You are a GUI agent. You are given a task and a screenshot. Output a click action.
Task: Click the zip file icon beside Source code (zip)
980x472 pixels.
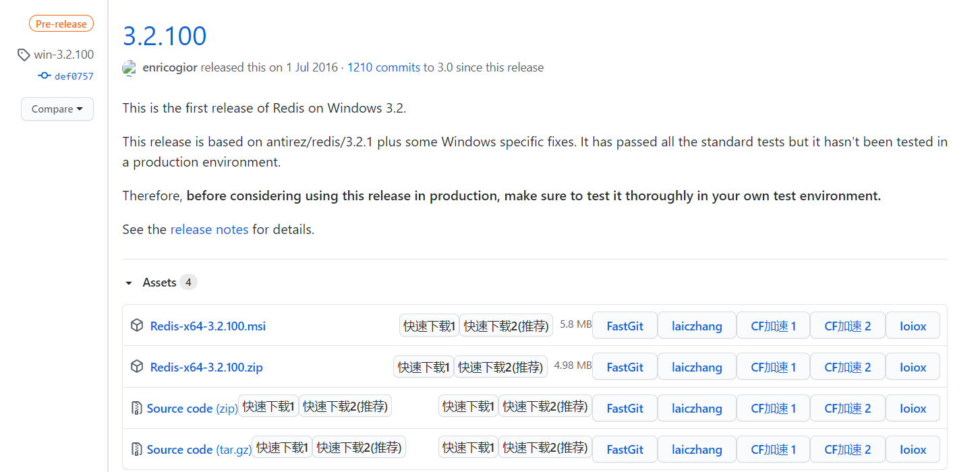[x=137, y=408]
